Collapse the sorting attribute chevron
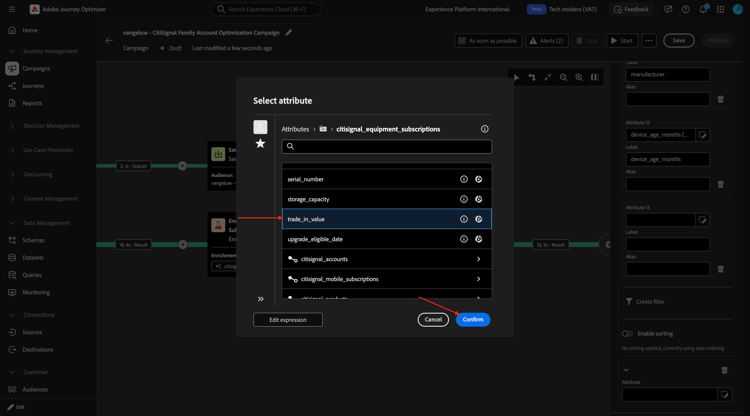The height and width of the screenshot is (416, 750). pyautogui.click(x=626, y=370)
